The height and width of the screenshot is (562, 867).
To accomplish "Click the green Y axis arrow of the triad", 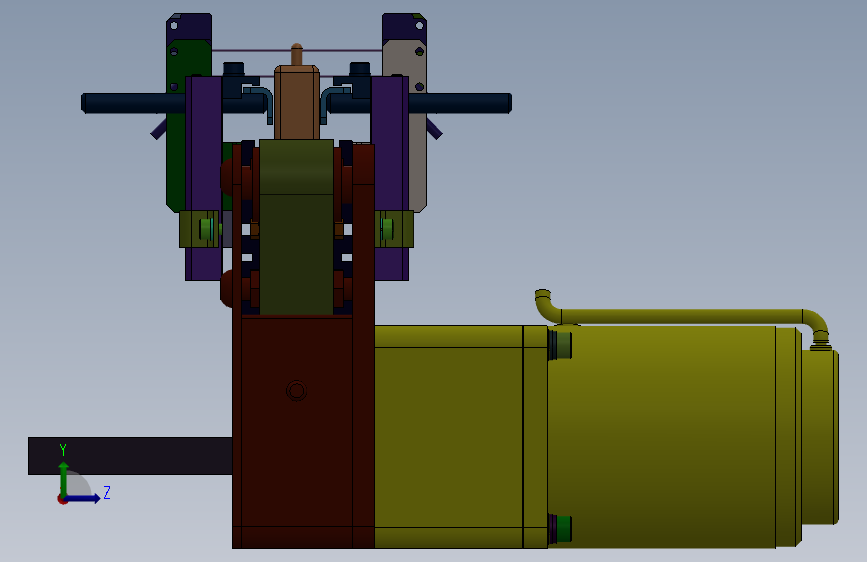I will [64, 478].
